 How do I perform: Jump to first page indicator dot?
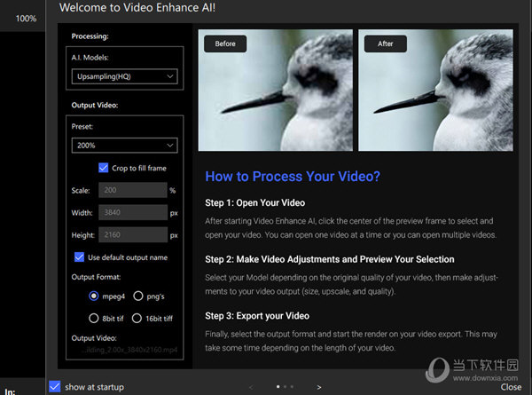278,386
